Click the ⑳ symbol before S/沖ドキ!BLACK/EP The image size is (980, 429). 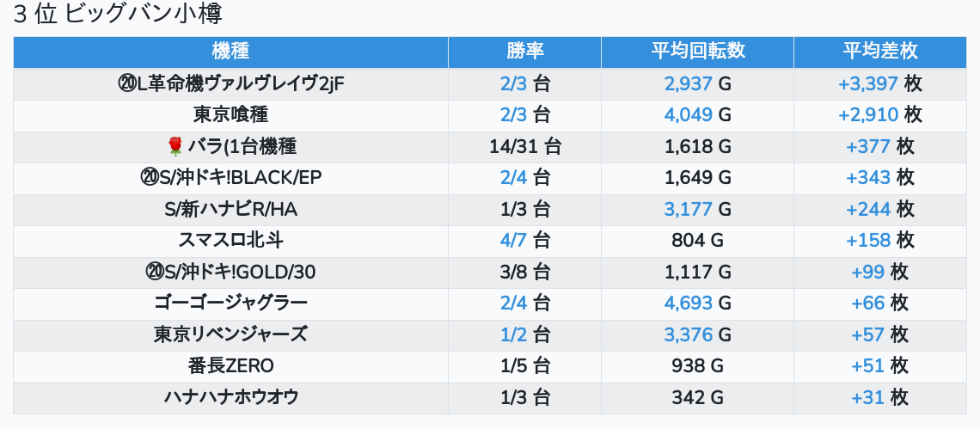click(x=150, y=178)
